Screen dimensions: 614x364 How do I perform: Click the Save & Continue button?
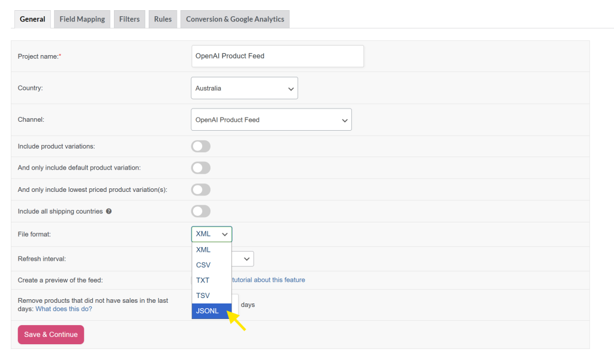[x=50, y=335]
